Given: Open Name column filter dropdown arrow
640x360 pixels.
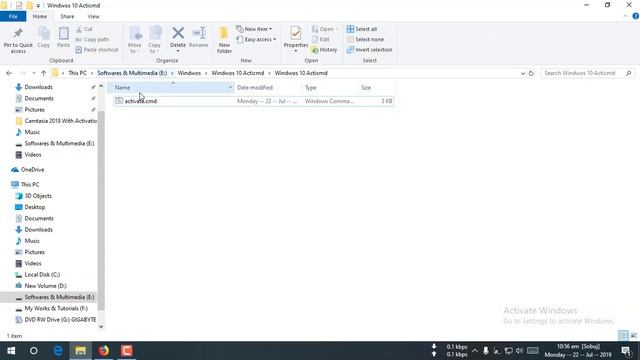Looking at the screenshot, I should click(x=230, y=87).
